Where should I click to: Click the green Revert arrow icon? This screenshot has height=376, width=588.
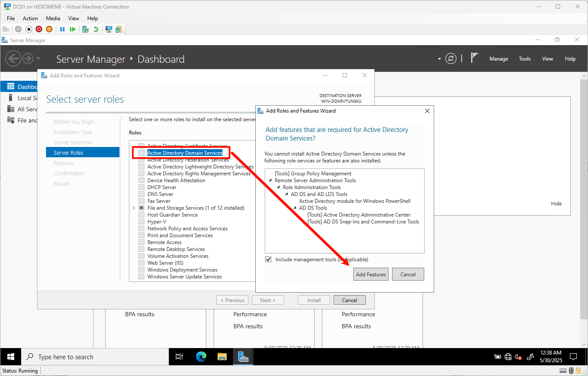[96, 29]
